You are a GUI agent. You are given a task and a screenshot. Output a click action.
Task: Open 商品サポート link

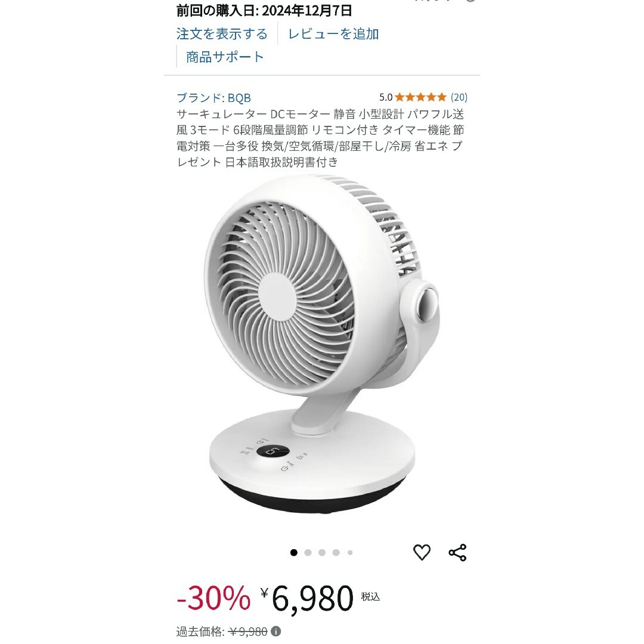tap(225, 57)
